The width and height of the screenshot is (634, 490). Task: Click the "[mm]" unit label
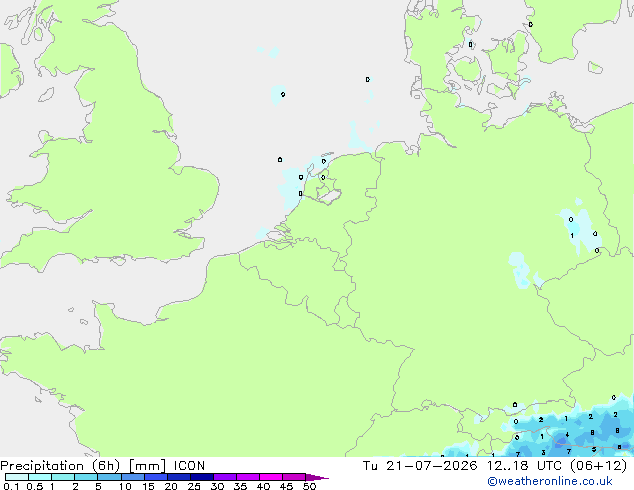(147, 466)
